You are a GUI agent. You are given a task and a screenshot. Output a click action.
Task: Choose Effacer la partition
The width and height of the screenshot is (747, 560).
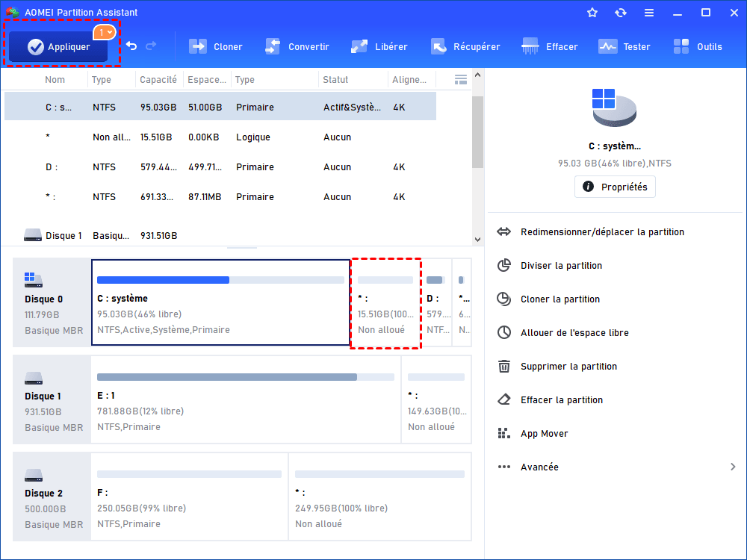tap(550, 400)
